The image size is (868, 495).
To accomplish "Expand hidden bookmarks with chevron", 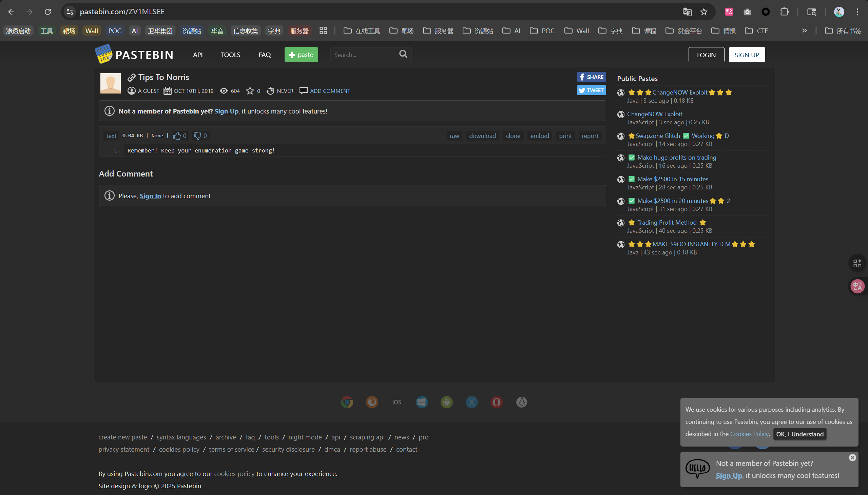I will (x=804, y=30).
